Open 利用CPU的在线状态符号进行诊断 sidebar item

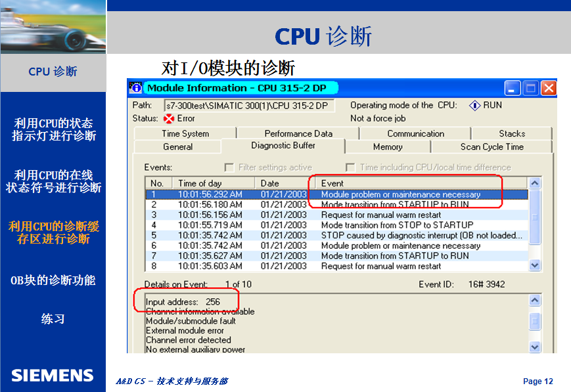tap(53, 181)
